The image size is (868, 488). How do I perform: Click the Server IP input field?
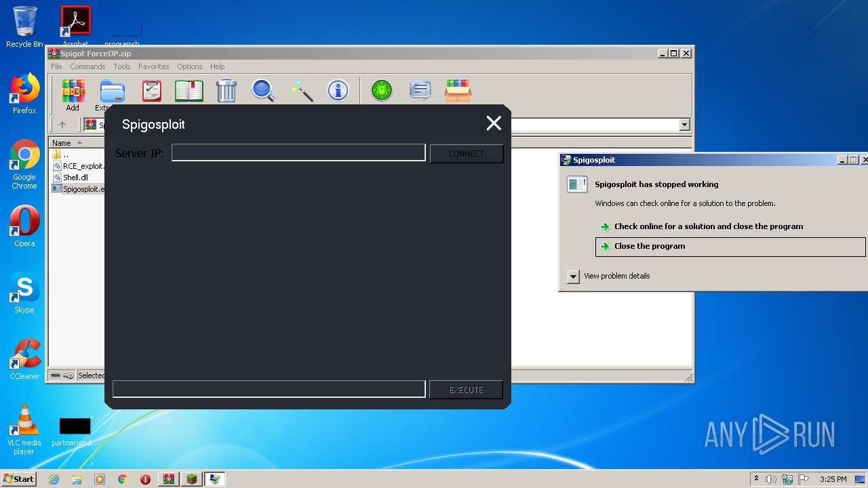pyautogui.click(x=298, y=152)
